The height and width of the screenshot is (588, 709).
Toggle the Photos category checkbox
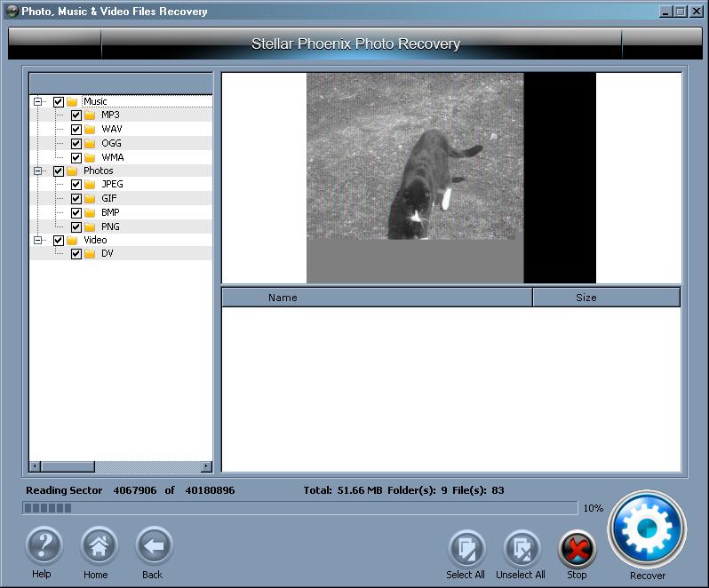click(59, 171)
